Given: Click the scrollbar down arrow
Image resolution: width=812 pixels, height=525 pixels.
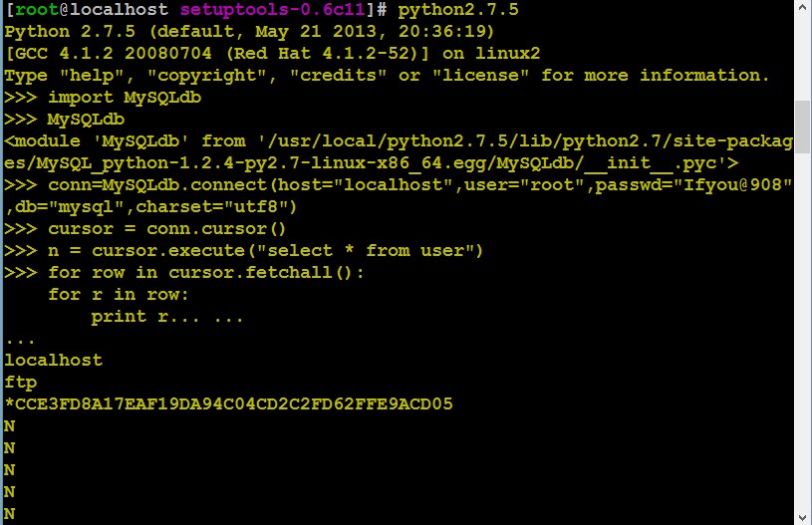Looking at the screenshot, I should click(x=803, y=517).
